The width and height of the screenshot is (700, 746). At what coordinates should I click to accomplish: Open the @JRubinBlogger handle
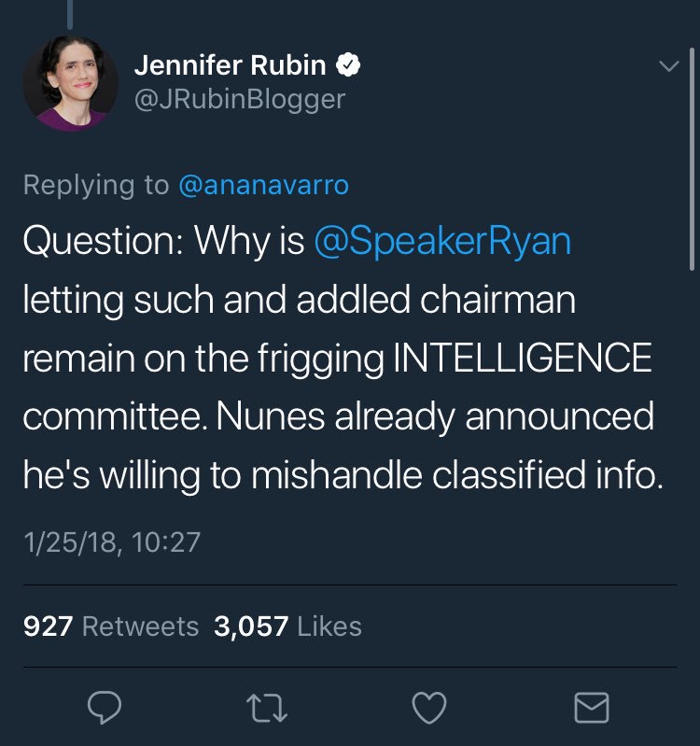coord(240,99)
